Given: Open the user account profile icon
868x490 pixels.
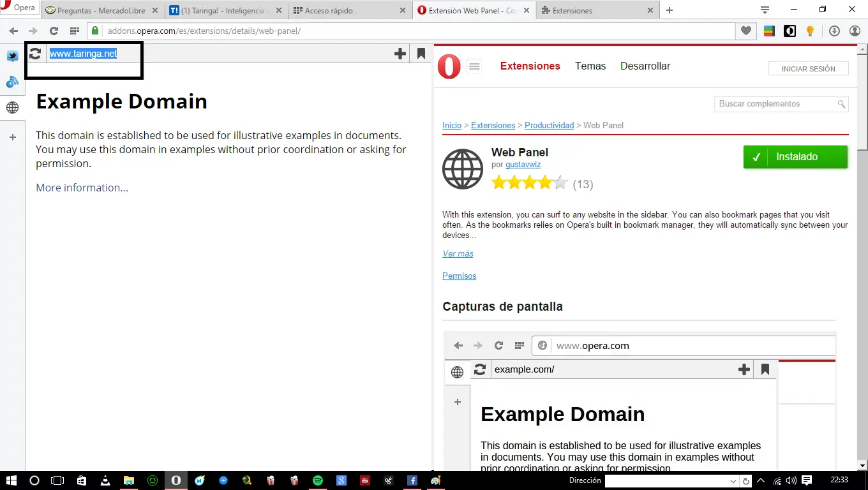Looking at the screenshot, I should coord(855,31).
